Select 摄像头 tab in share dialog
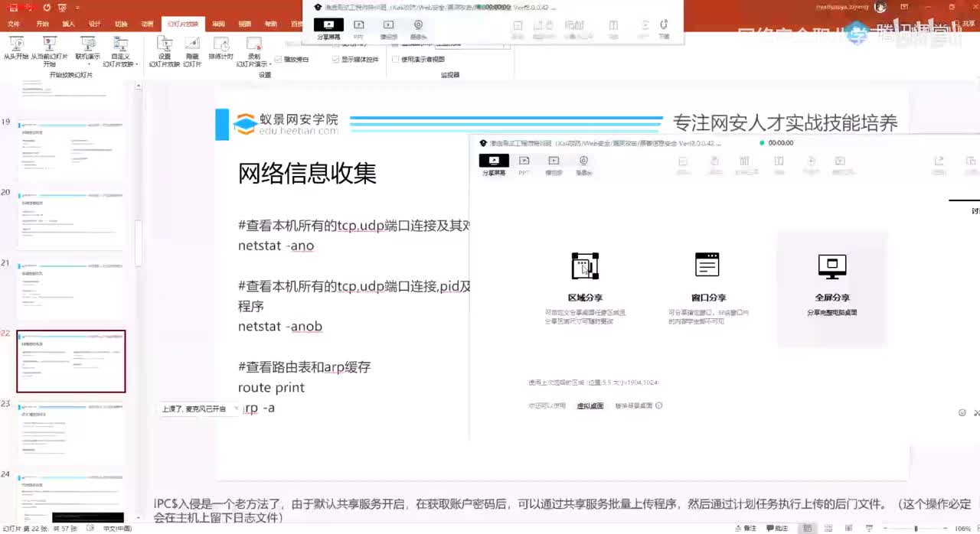 coord(583,165)
